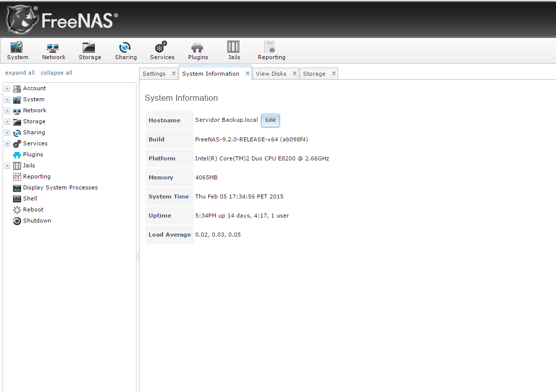The image size is (556, 392).
Task: Click the Account icon in the tree
Action: (x=17, y=89)
